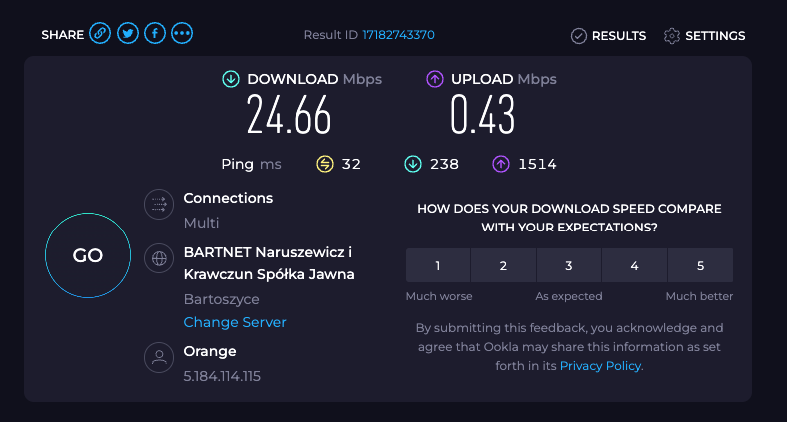Click the Change Server link
The width and height of the screenshot is (787, 422).
(235, 322)
